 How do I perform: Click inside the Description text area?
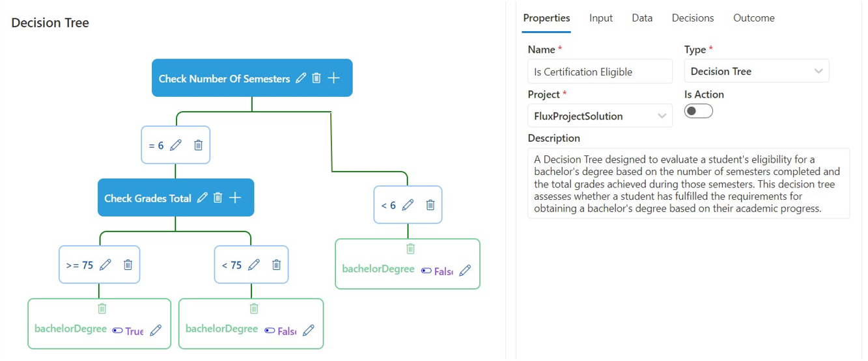(688, 183)
